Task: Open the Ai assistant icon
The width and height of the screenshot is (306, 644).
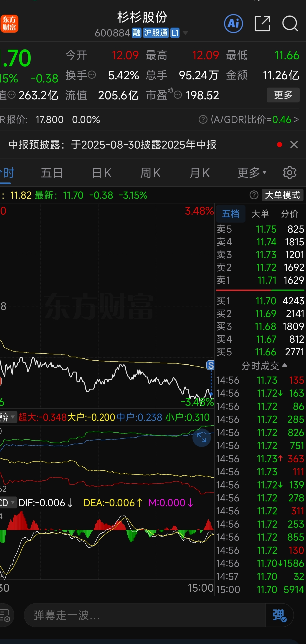Action: [x=234, y=24]
